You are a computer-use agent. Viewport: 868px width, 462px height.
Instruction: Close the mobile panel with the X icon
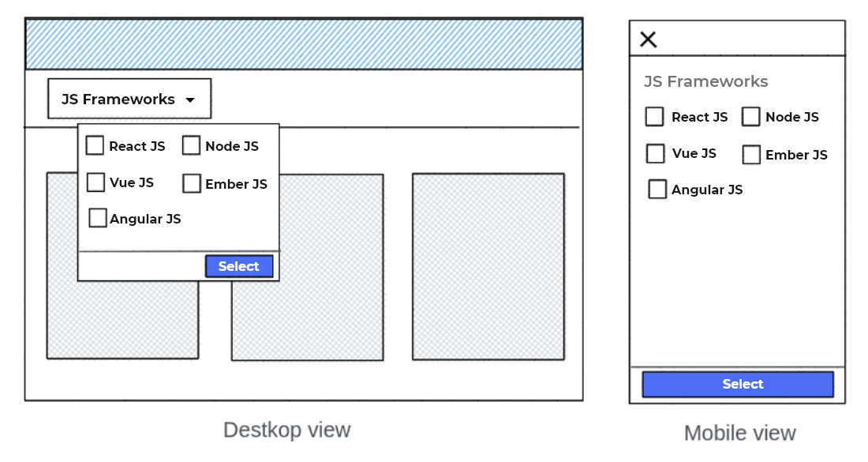click(649, 39)
